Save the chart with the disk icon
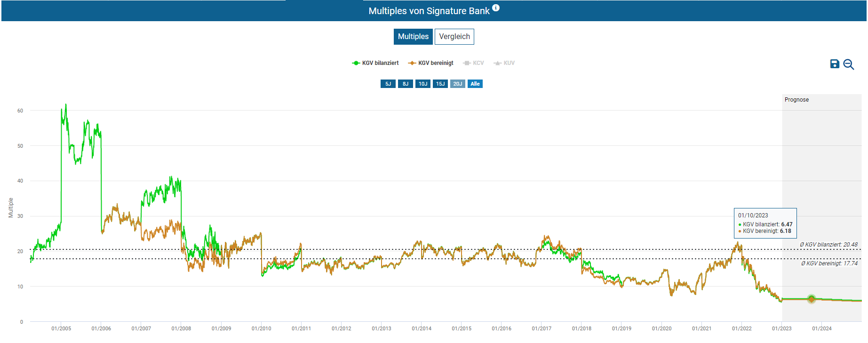This screenshot has height=343, width=868. click(x=835, y=64)
